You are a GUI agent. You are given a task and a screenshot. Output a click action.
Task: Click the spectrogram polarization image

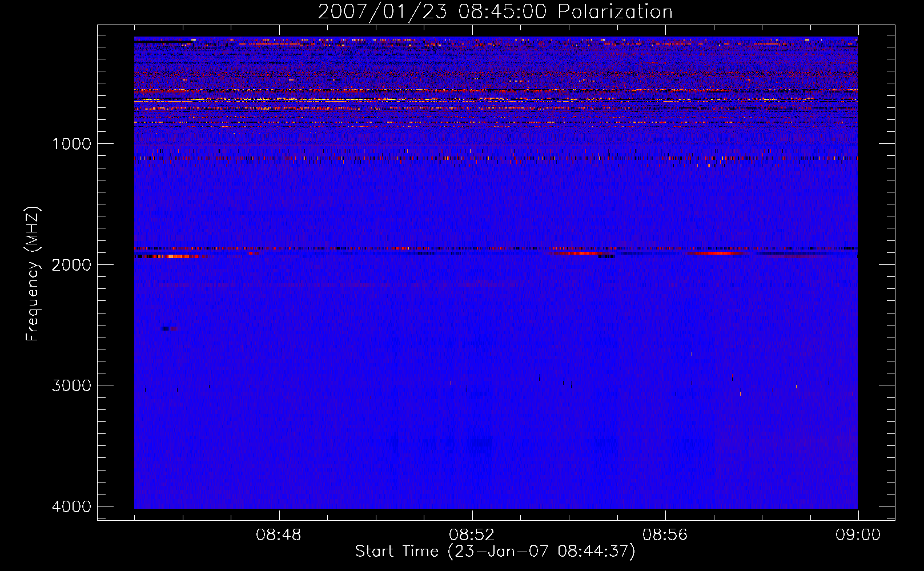point(496,272)
